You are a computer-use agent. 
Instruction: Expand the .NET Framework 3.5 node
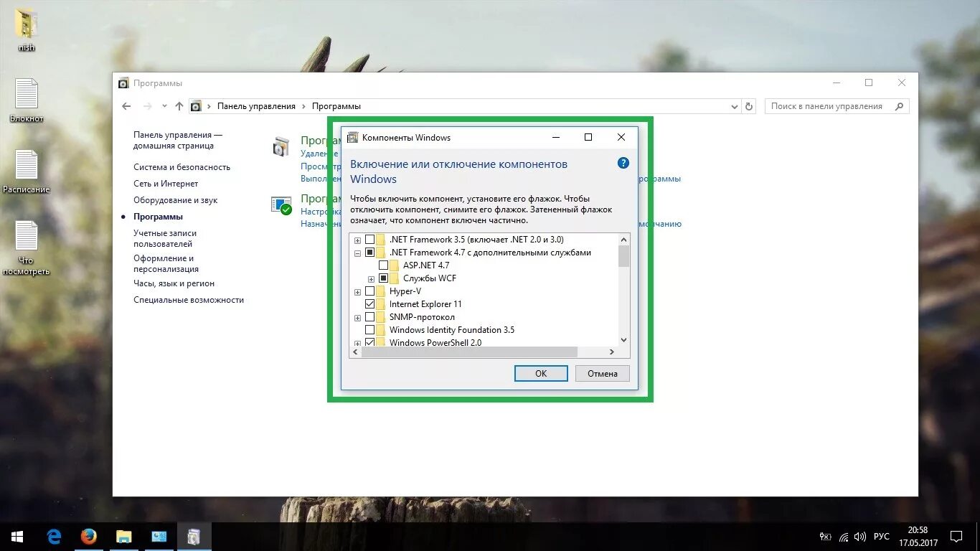(357, 240)
